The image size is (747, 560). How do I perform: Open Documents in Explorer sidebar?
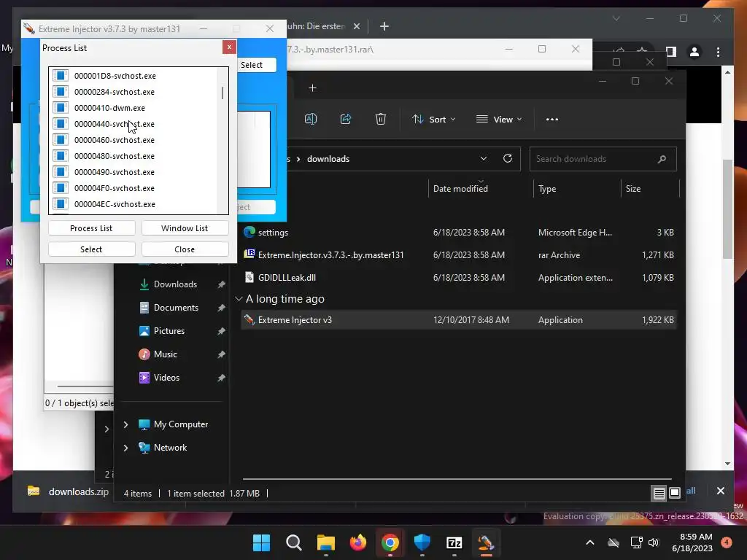pyautogui.click(x=176, y=308)
